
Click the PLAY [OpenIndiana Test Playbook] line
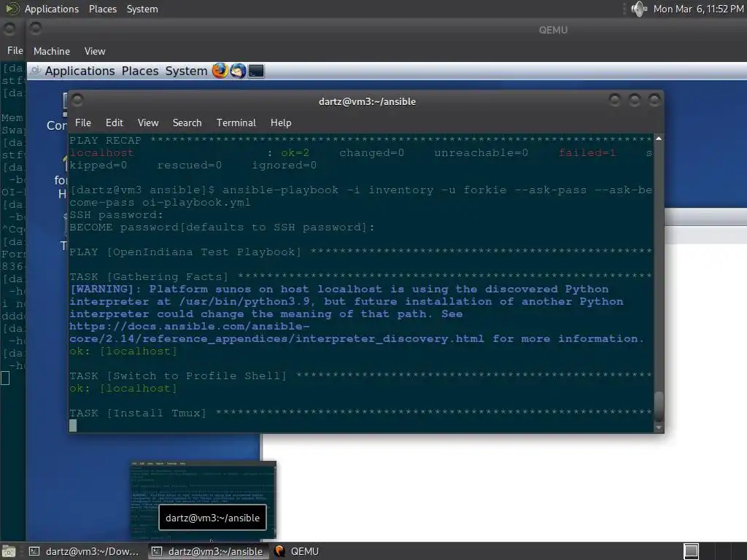360,252
